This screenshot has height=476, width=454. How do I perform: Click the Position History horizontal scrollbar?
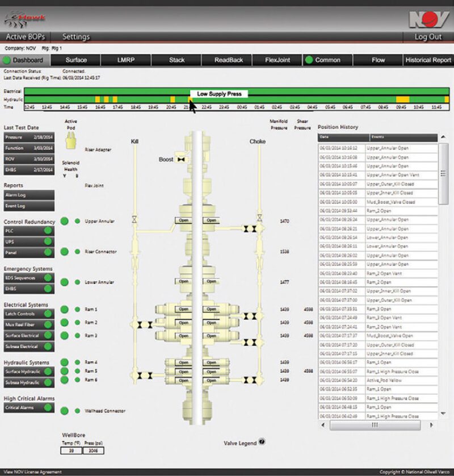click(x=375, y=424)
